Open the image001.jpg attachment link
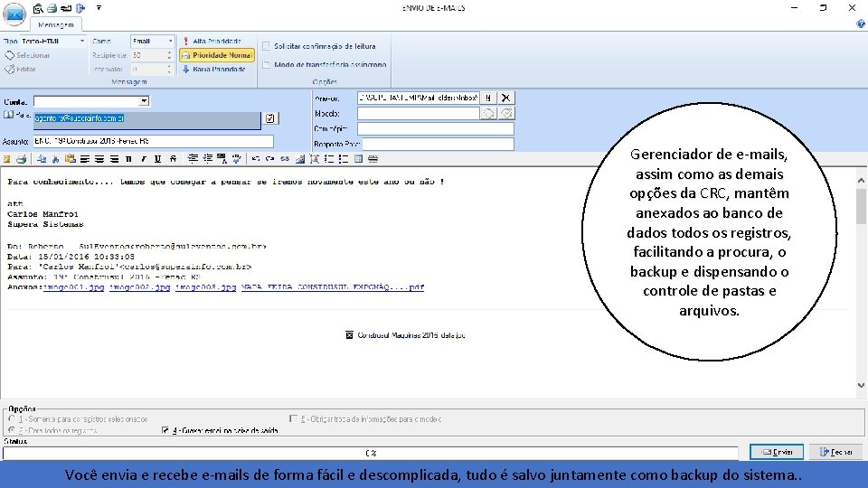The height and width of the screenshot is (488, 868). tap(73, 287)
